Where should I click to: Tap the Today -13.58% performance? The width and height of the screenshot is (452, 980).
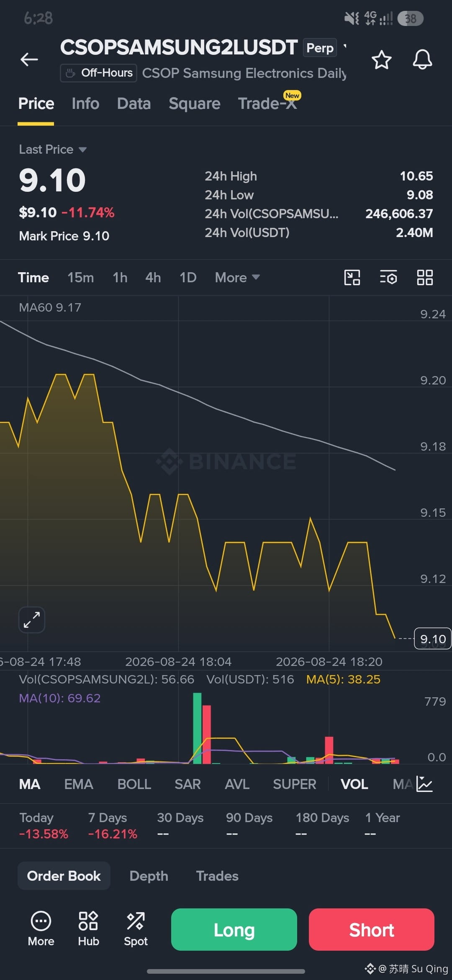(x=44, y=825)
